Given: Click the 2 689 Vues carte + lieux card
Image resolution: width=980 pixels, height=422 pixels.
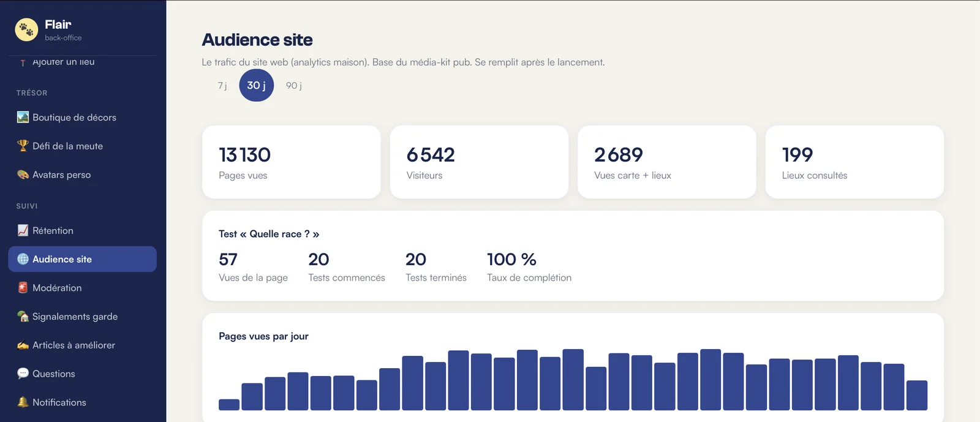Looking at the screenshot, I should coord(667,162).
